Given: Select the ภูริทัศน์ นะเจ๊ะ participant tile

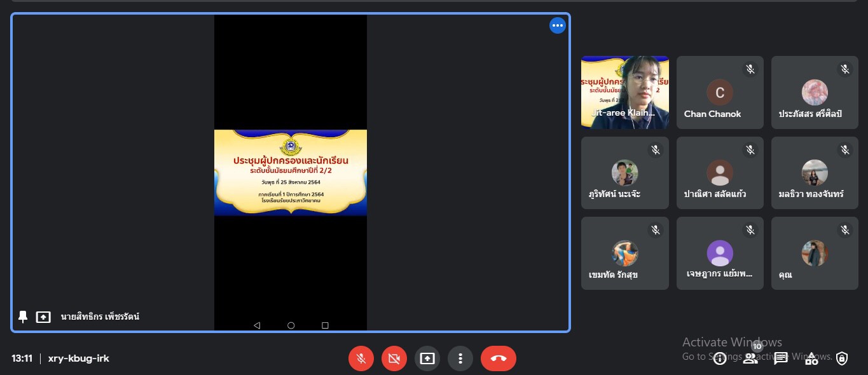Looking at the screenshot, I should coord(624,173).
